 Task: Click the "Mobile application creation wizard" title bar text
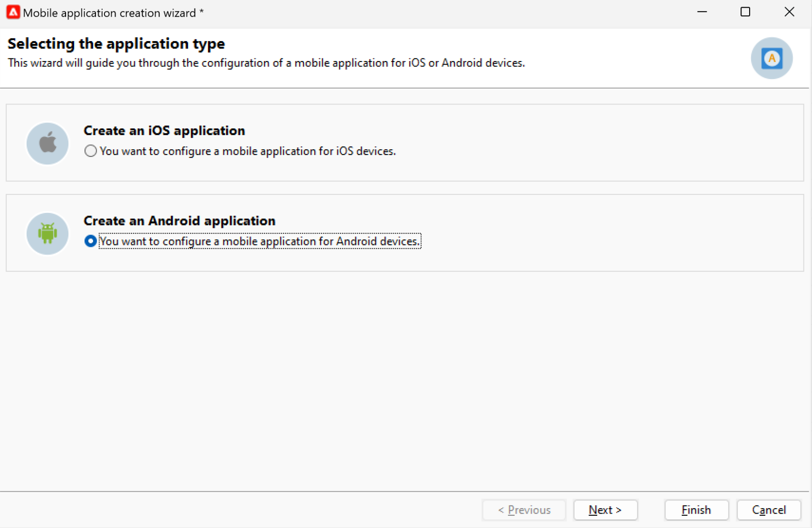point(109,13)
